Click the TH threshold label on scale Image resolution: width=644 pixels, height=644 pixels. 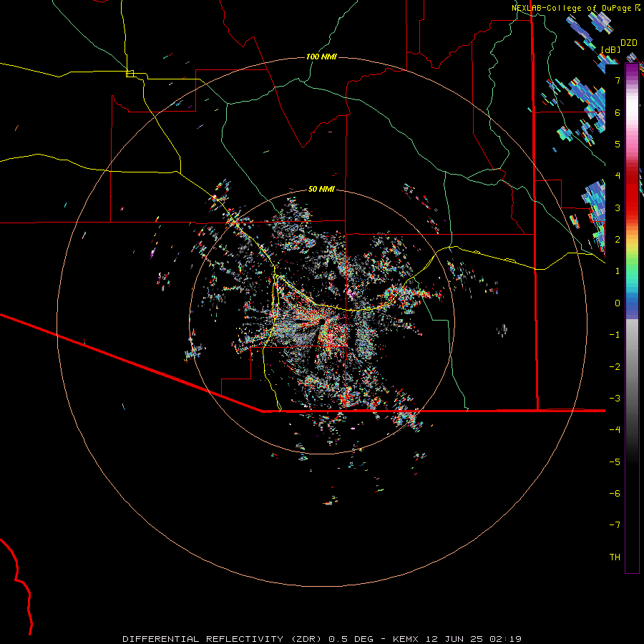point(615,557)
